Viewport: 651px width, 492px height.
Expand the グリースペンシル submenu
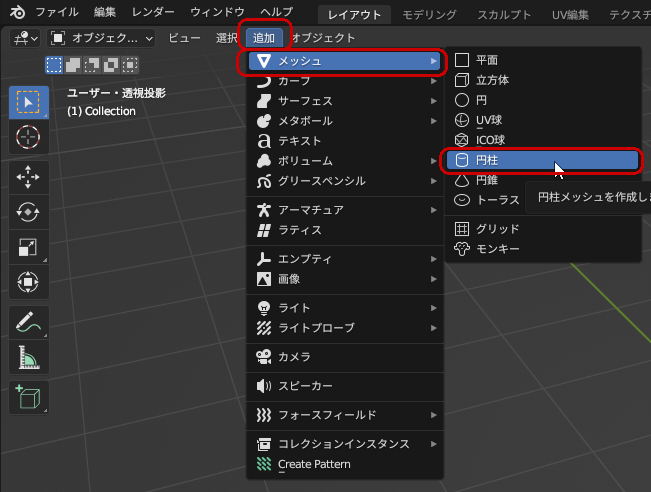click(344, 181)
